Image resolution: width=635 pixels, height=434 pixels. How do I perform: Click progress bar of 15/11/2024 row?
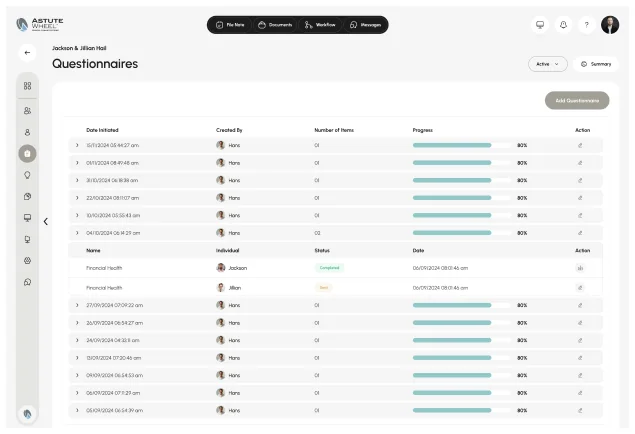(x=462, y=145)
